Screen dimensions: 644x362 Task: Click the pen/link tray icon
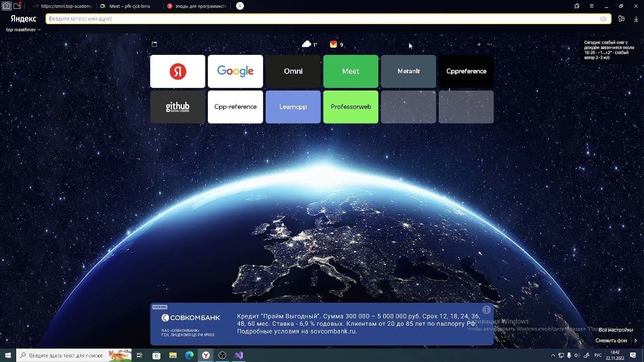click(x=587, y=355)
